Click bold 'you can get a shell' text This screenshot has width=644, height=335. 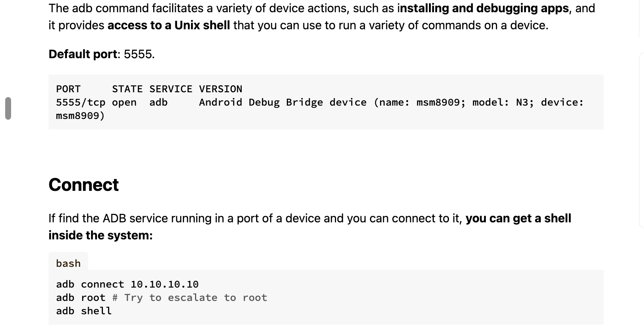(x=518, y=218)
